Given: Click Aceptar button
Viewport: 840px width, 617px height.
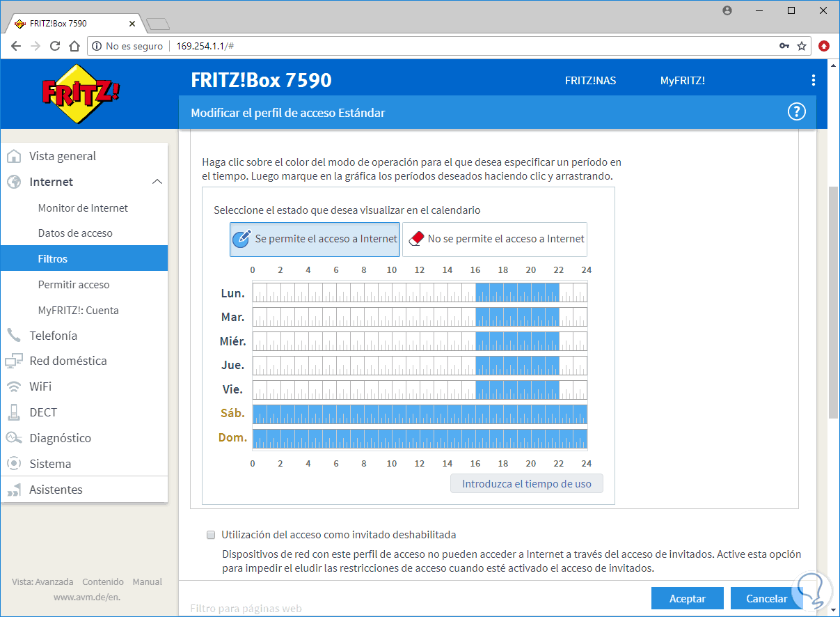Looking at the screenshot, I should (x=688, y=598).
